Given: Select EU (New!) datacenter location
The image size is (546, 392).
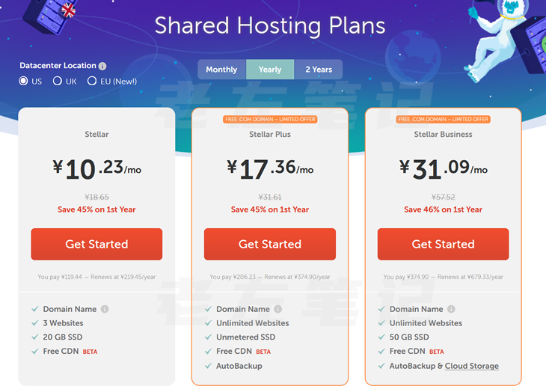Looking at the screenshot, I should 92,81.
